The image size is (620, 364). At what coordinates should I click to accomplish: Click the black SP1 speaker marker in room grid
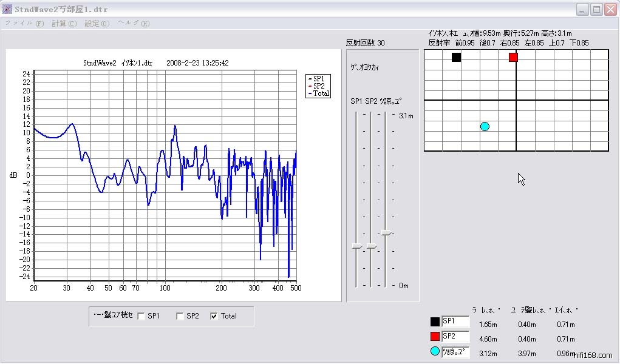pyautogui.click(x=456, y=57)
